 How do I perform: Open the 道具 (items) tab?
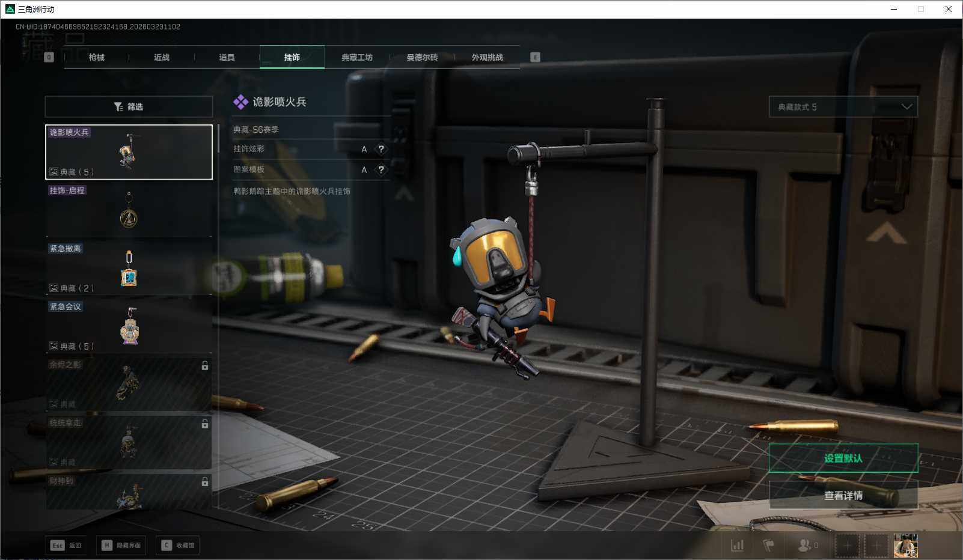[227, 57]
